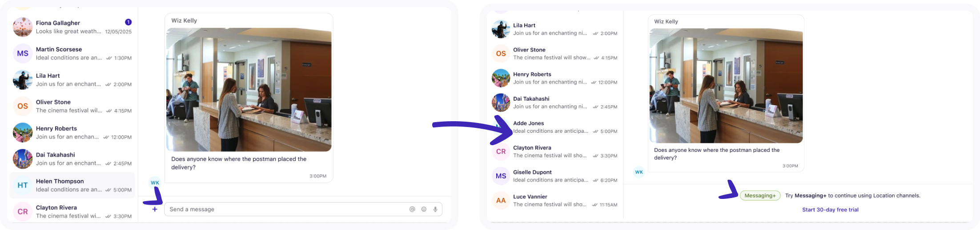Open the emoji picker icon
The height and width of the screenshot is (230, 980).
[424, 209]
